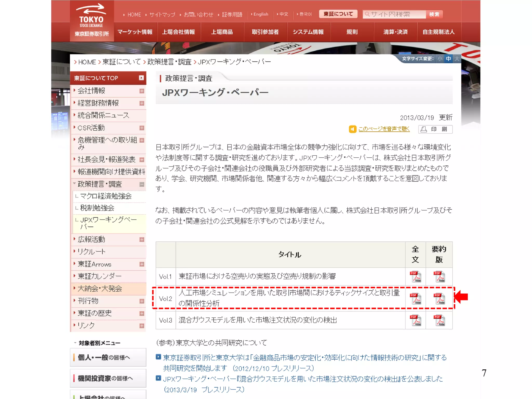This screenshot has height=399, width=532.
Task: Open Vol.3 full-text PDF icon
Action: (415, 320)
